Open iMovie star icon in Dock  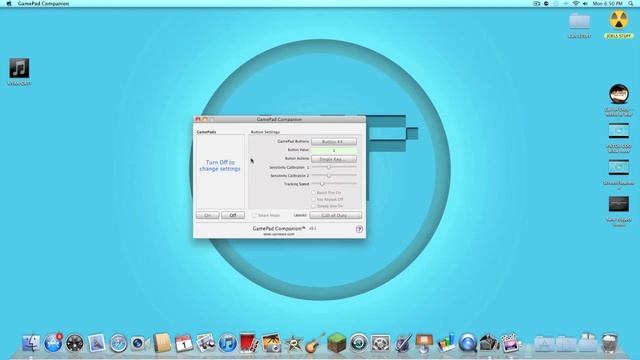[x=293, y=344]
